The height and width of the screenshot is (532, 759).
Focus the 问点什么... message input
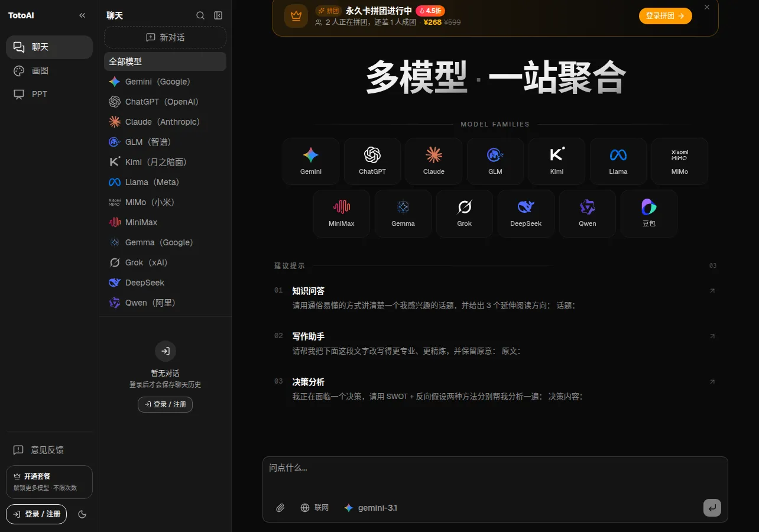tap(495, 476)
